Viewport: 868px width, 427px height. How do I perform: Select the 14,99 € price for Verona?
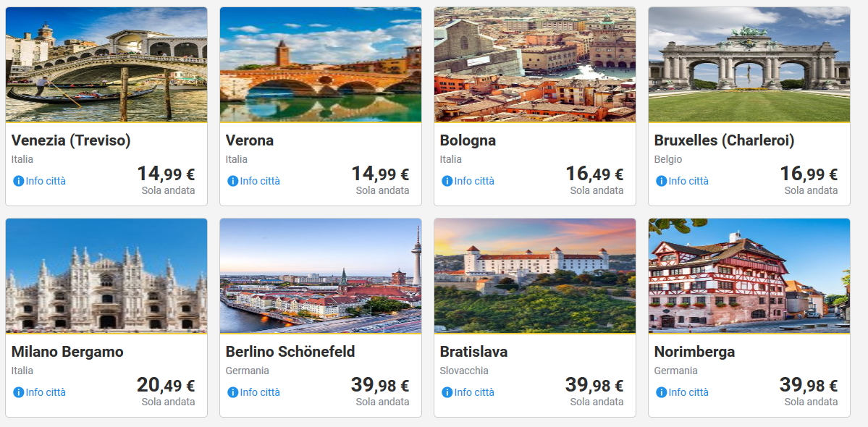coord(380,174)
